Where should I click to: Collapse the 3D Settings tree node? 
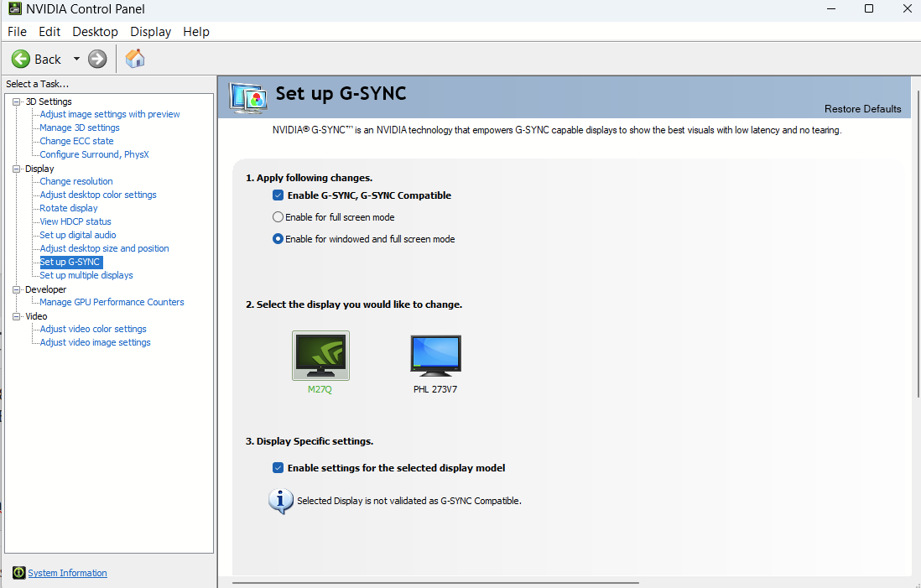point(16,101)
